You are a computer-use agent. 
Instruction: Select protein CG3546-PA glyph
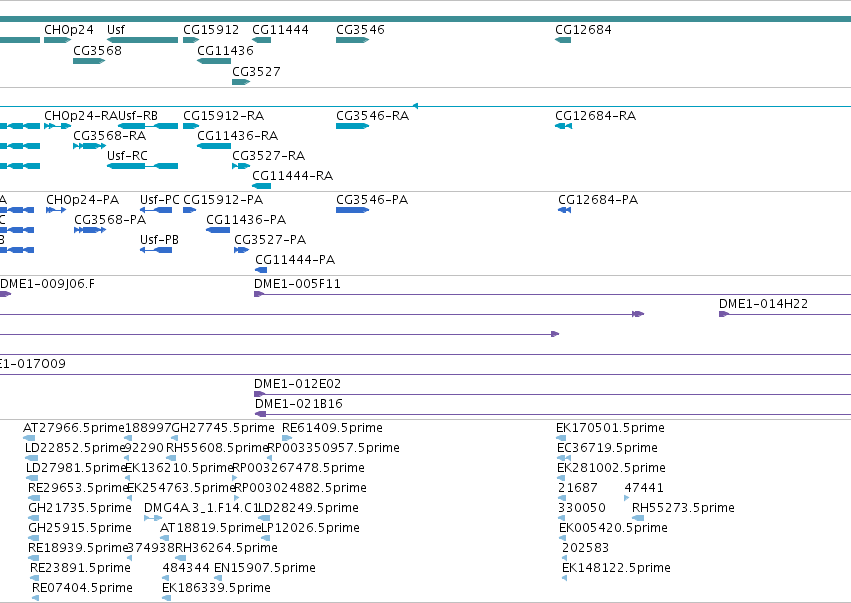click(x=352, y=210)
